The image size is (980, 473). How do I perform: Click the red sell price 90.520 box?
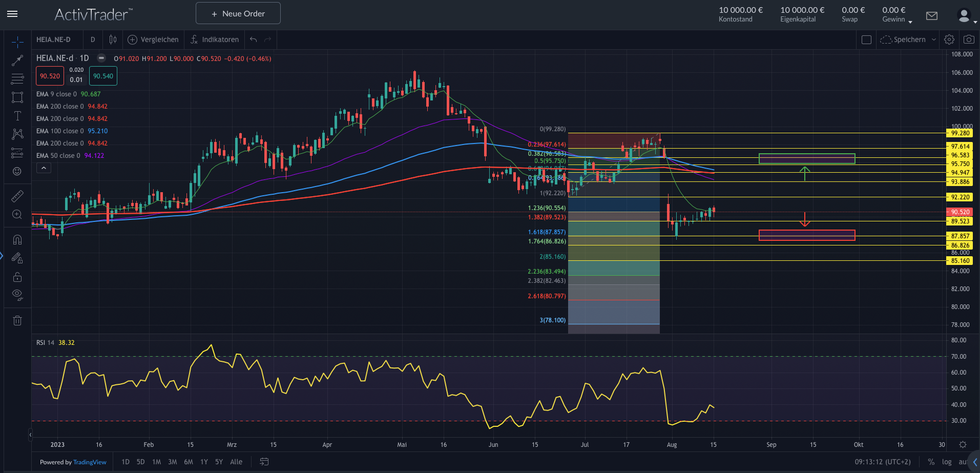coord(50,76)
